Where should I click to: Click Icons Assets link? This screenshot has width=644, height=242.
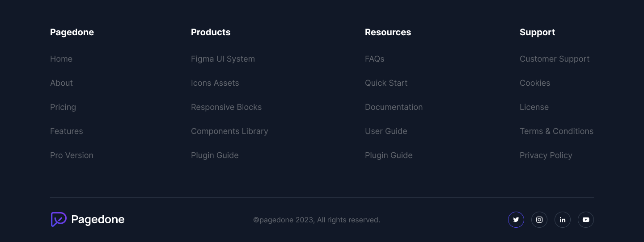pyautogui.click(x=215, y=83)
